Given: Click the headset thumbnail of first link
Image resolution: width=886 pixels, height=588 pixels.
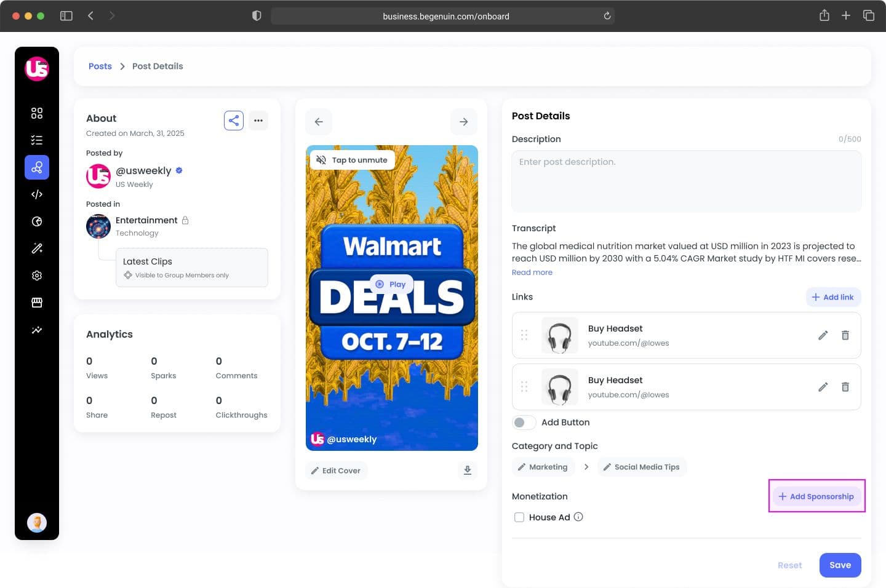Looking at the screenshot, I should coord(560,335).
